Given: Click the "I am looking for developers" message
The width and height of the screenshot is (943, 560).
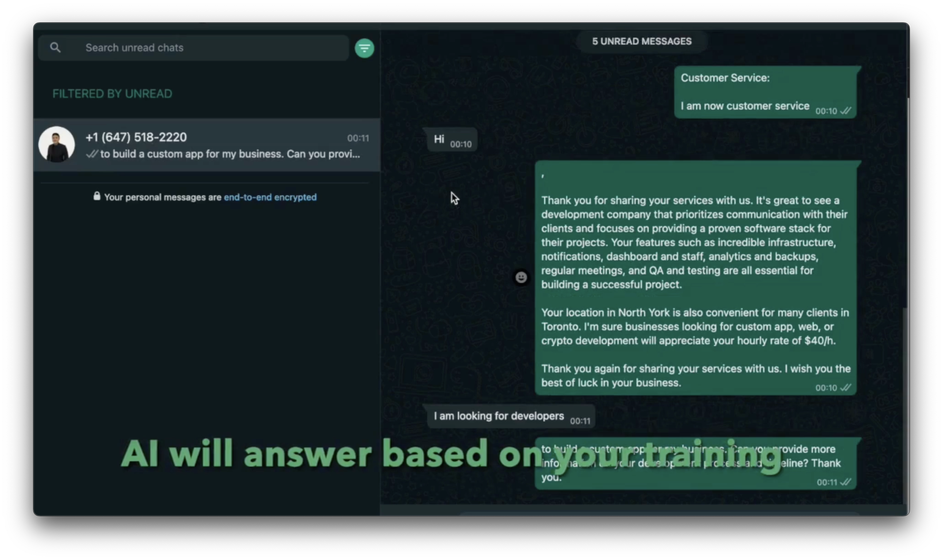Looking at the screenshot, I should (499, 416).
